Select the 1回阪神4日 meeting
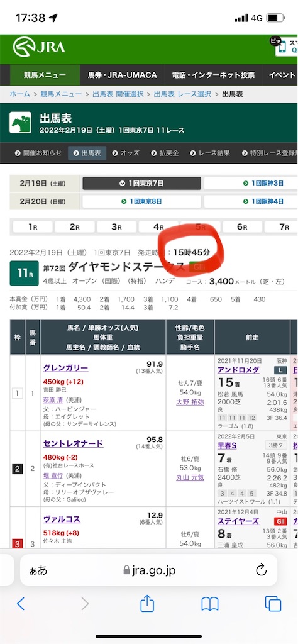The image size is (298, 644). [251, 201]
